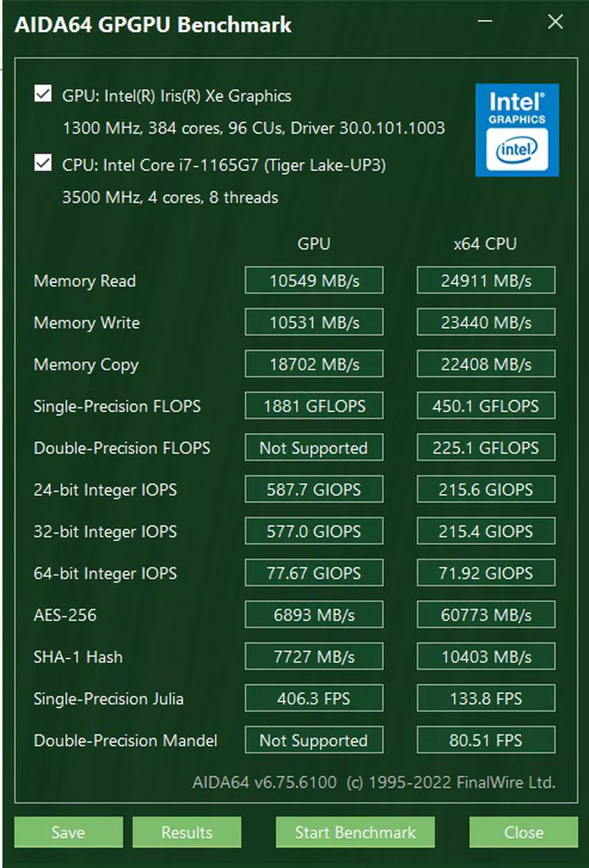Click CPU Double-Precision Mandel 80.51 FPS box

[486, 740]
